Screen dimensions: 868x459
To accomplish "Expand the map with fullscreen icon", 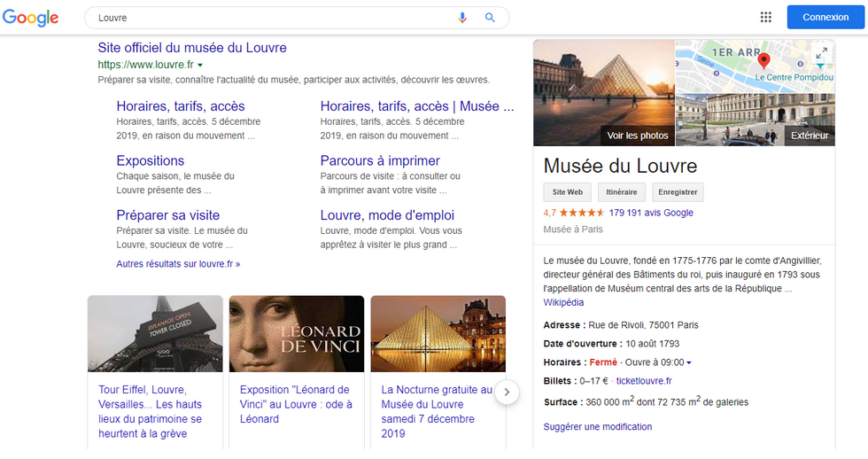I will (x=821, y=53).
